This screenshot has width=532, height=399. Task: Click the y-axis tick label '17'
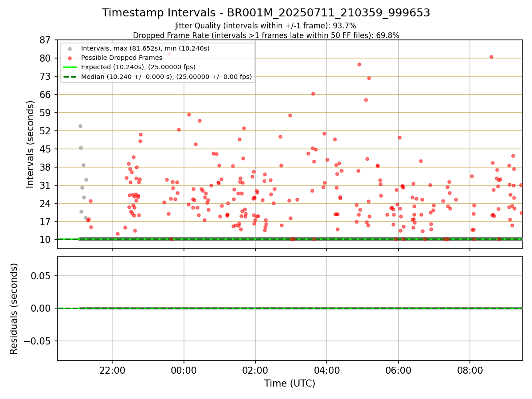(45, 222)
